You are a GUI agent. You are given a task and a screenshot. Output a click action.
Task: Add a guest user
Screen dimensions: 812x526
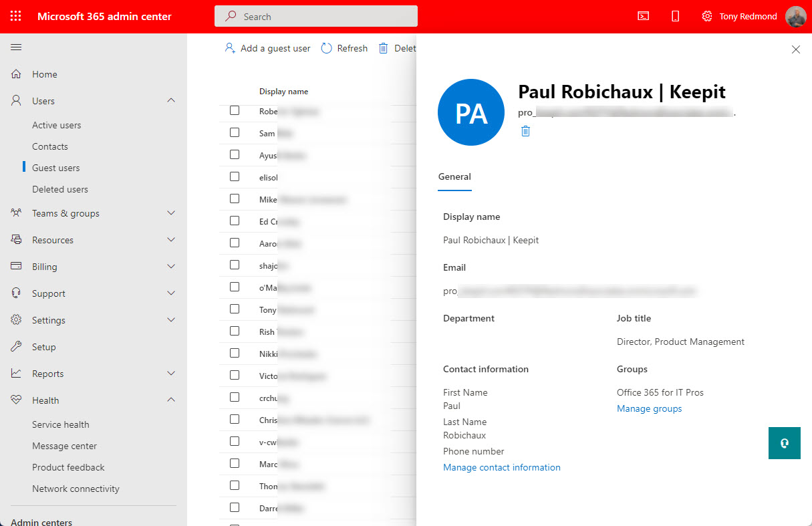pyautogui.click(x=267, y=47)
